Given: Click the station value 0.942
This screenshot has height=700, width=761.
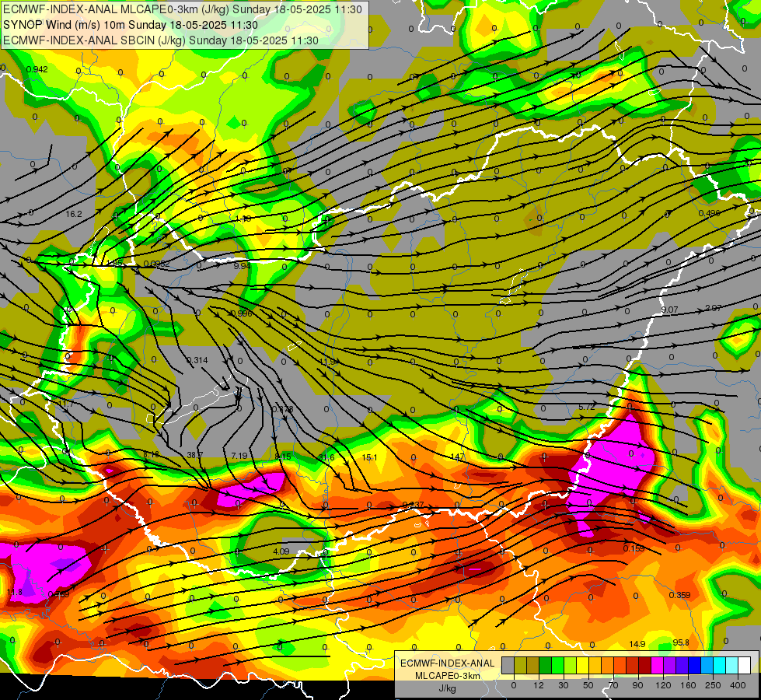Looking at the screenshot, I should [37, 69].
